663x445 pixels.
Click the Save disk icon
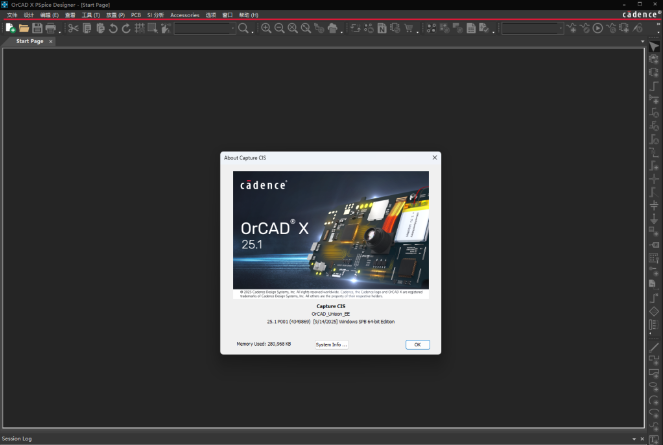point(37,29)
